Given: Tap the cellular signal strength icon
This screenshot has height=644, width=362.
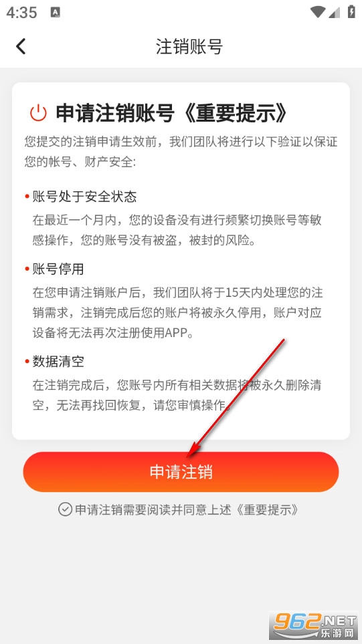Looking at the screenshot, I should click(335, 12).
